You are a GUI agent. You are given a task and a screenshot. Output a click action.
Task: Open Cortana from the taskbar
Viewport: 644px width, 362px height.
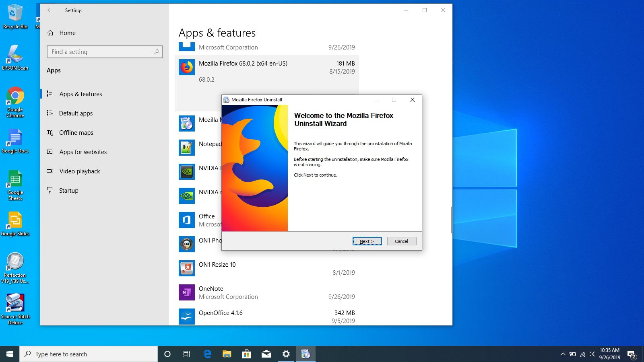point(167,354)
